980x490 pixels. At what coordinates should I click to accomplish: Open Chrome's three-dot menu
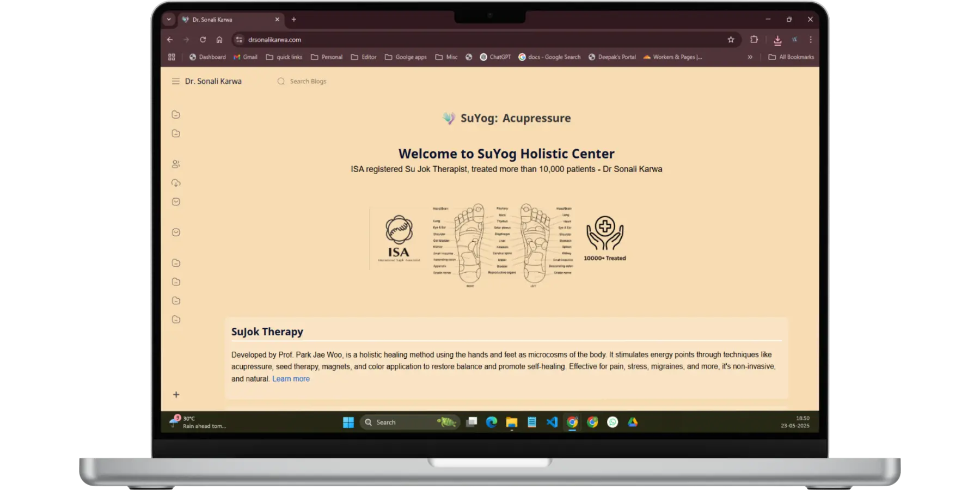(x=811, y=40)
